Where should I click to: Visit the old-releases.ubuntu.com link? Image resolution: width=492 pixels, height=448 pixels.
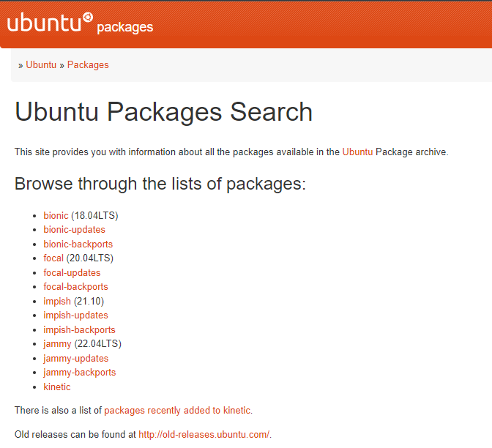[x=204, y=435]
